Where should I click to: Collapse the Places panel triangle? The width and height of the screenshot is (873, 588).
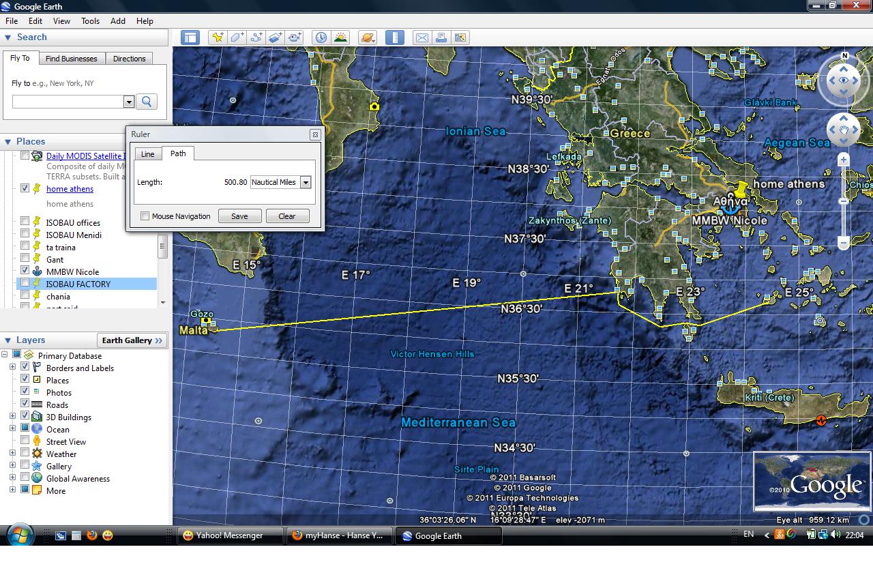pos(8,142)
